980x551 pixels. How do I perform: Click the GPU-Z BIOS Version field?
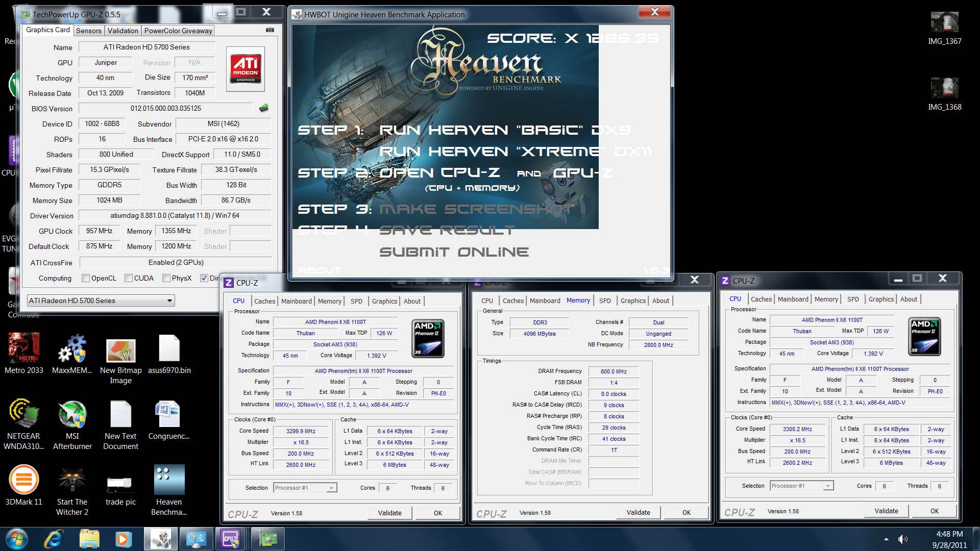pos(166,108)
